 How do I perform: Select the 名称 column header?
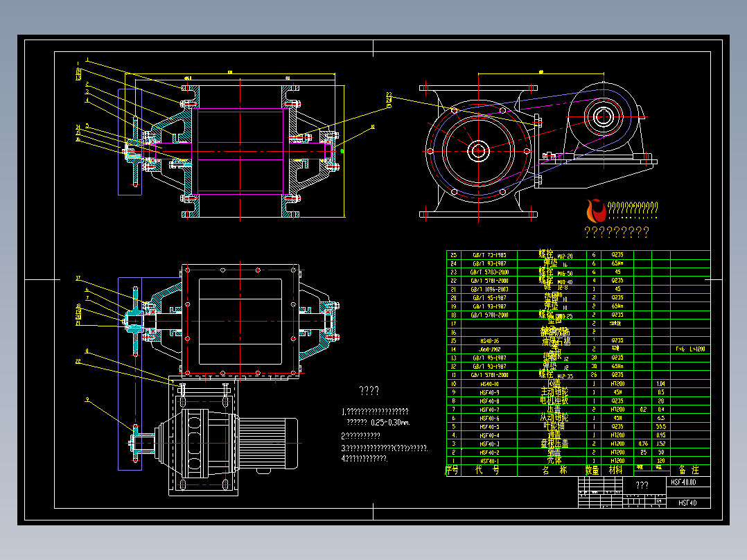(x=554, y=470)
